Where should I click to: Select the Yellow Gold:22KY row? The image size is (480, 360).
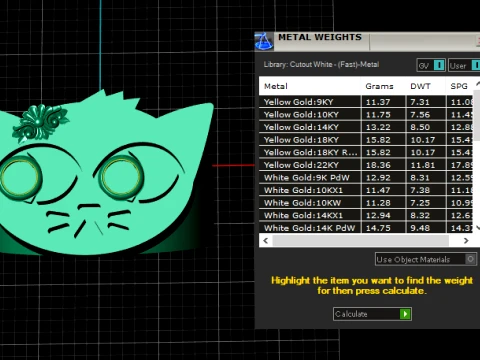(366, 165)
